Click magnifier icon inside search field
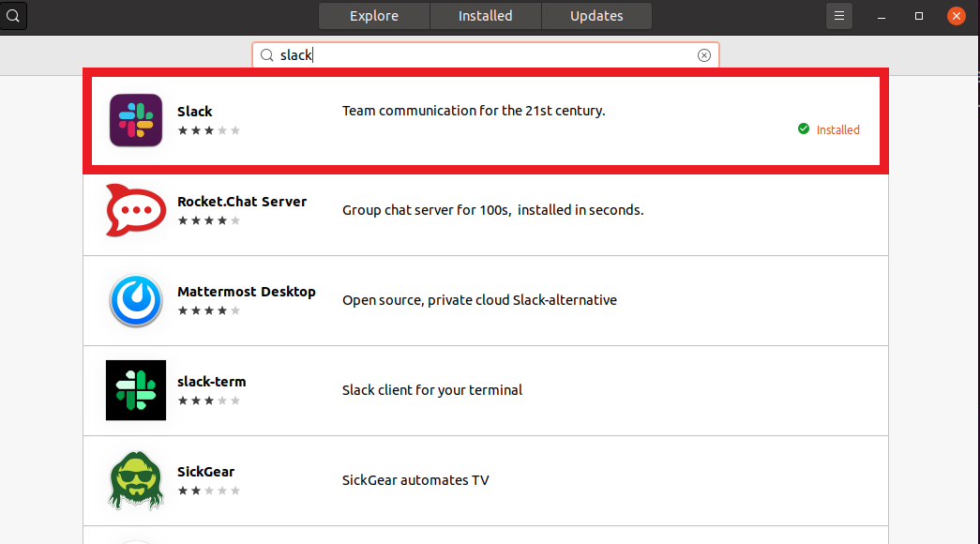Screen dimensions: 980x544 click(x=267, y=55)
